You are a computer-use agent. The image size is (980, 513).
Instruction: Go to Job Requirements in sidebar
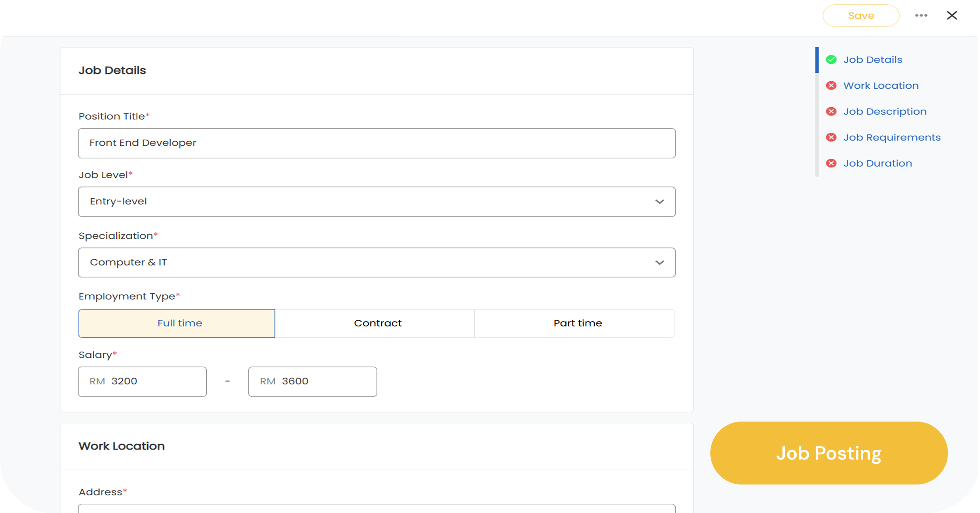tap(892, 137)
